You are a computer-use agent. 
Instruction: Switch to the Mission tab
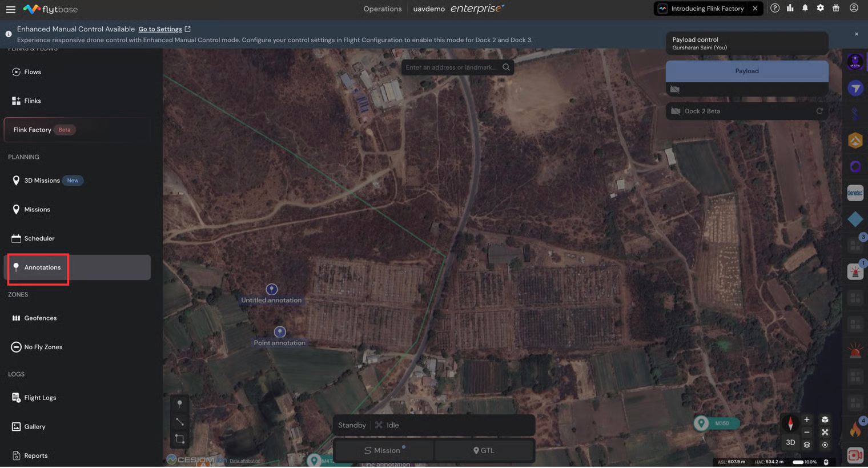click(x=383, y=450)
